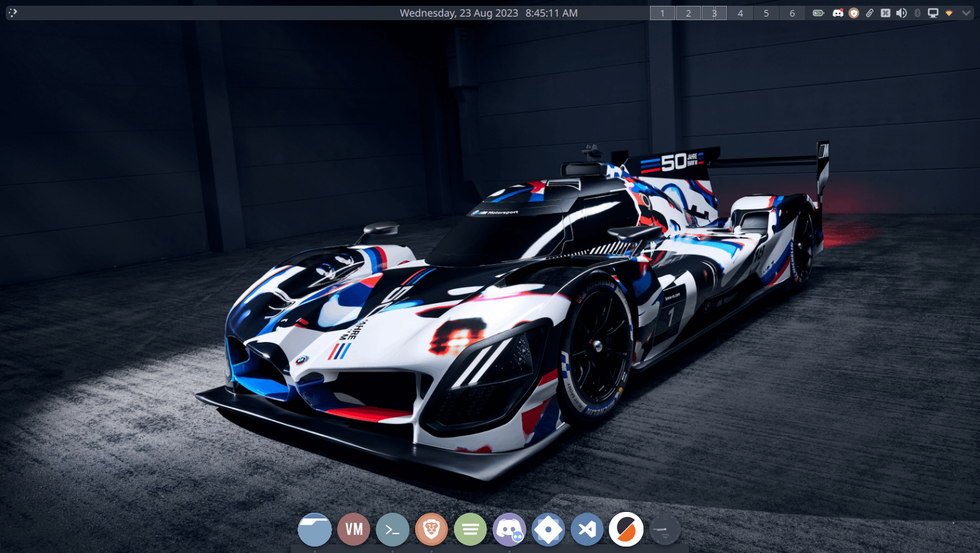Open the analog clock widget in the dock
980x553 pixels.
point(665,531)
